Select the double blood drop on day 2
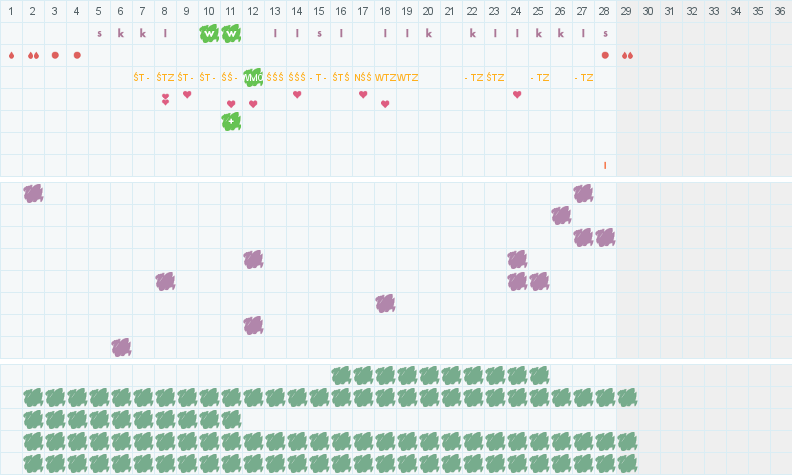 33,55
